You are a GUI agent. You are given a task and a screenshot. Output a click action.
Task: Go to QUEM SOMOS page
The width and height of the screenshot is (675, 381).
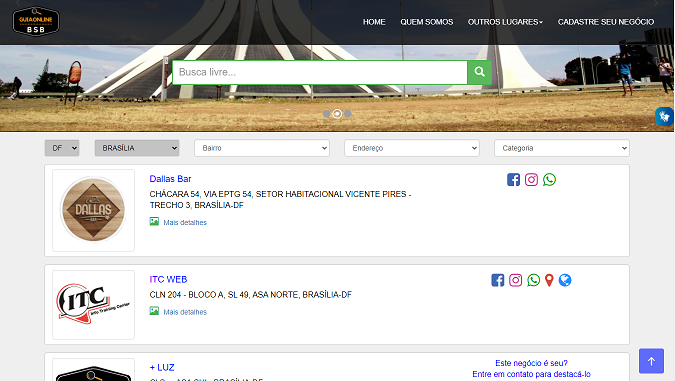coord(427,22)
